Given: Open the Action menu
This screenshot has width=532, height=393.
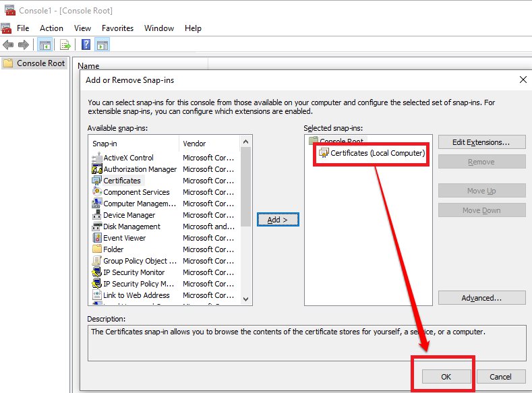Looking at the screenshot, I should (x=51, y=28).
